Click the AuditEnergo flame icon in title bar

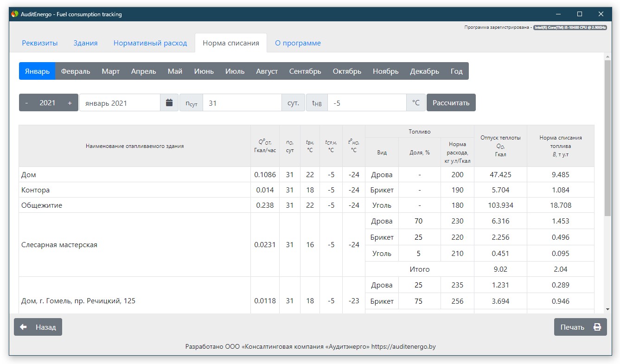point(14,14)
